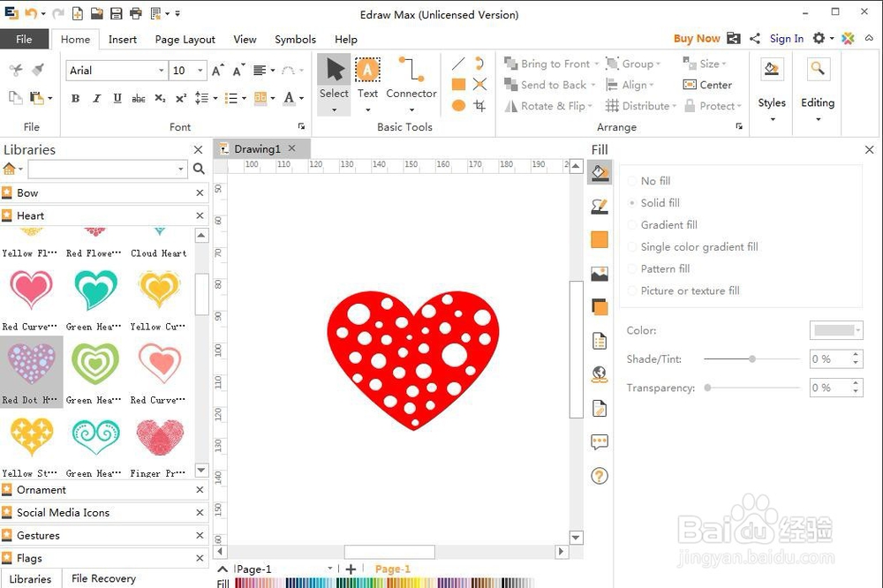Close the Heart library section
The width and height of the screenshot is (883, 588).
tap(200, 215)
